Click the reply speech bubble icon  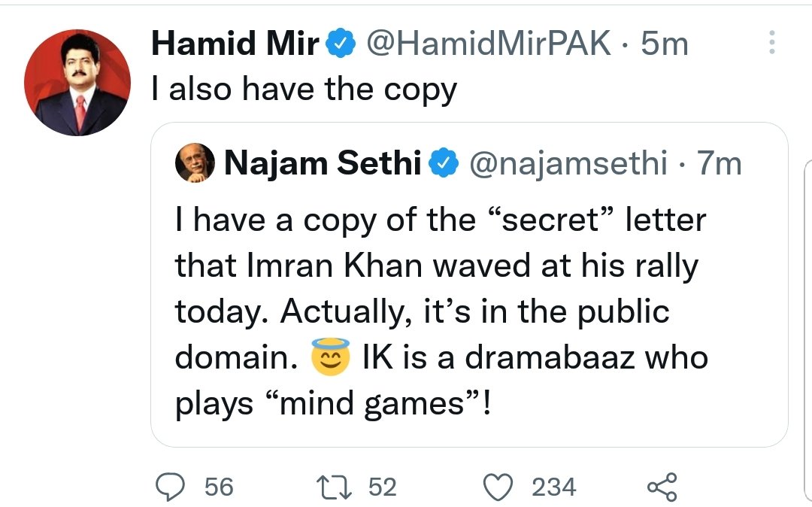170,487
